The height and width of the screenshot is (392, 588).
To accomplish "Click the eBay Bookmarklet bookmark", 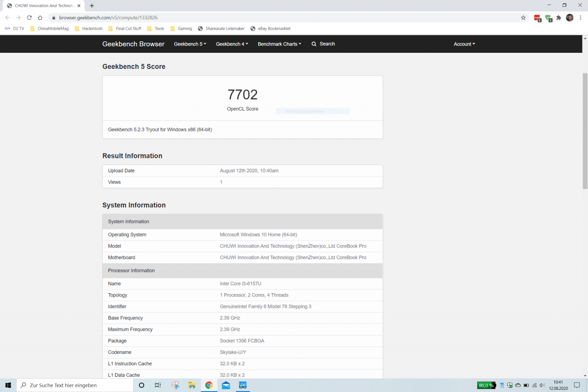I will [270, 28].
